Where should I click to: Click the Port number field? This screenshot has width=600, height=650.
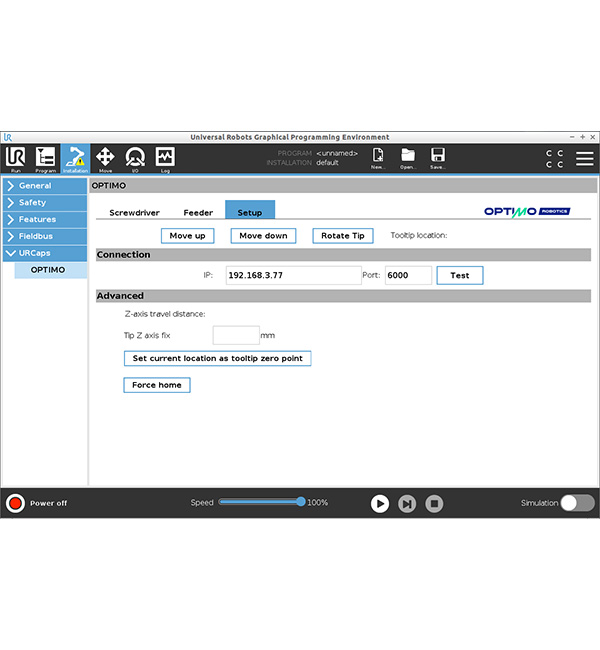(x=408, y=275)
